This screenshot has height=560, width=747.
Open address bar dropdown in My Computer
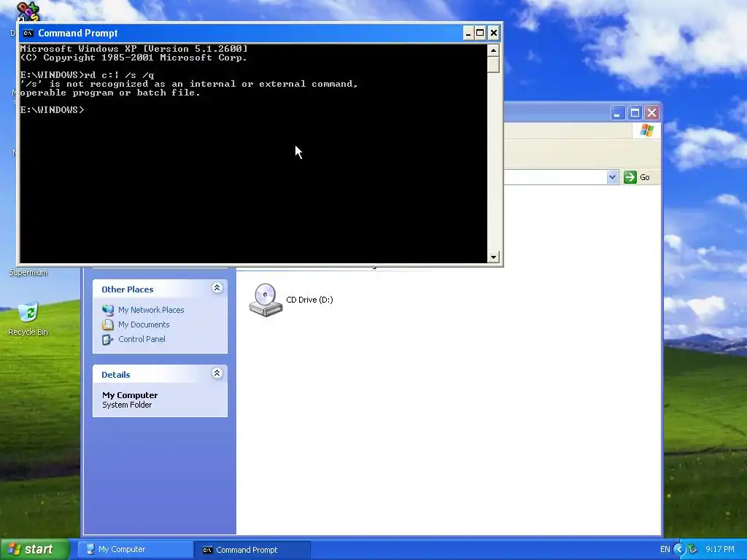[x=612, y=177]
